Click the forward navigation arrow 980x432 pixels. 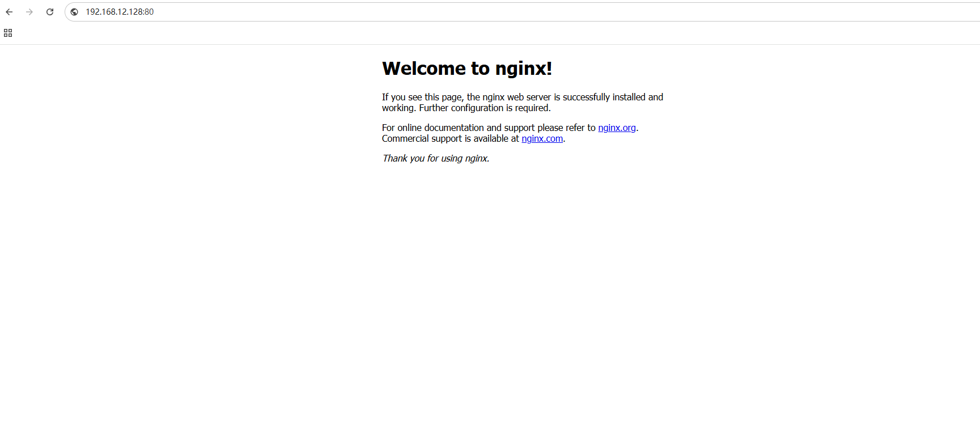pos(29,12)
